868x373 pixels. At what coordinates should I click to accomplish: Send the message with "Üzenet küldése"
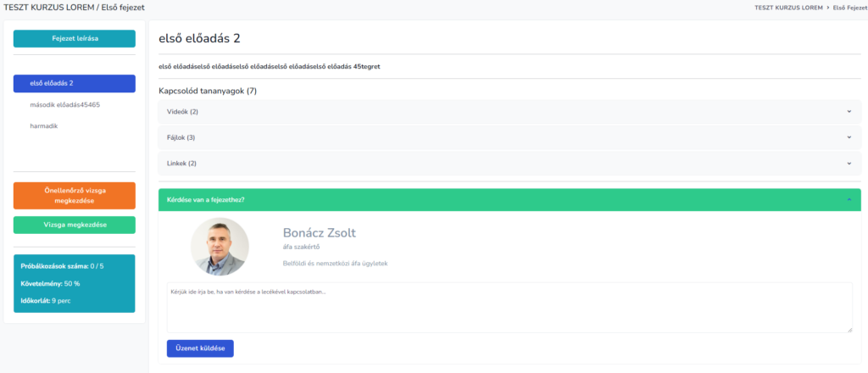point(200,348)
